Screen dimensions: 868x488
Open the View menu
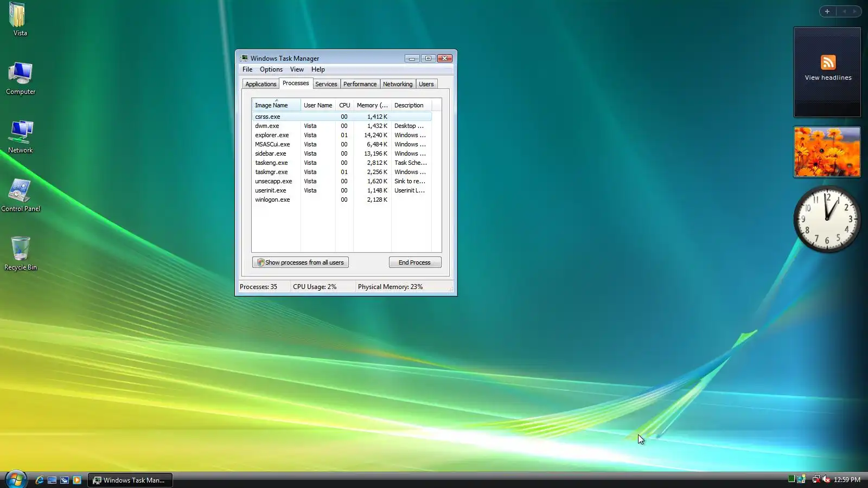coord(297,69)
